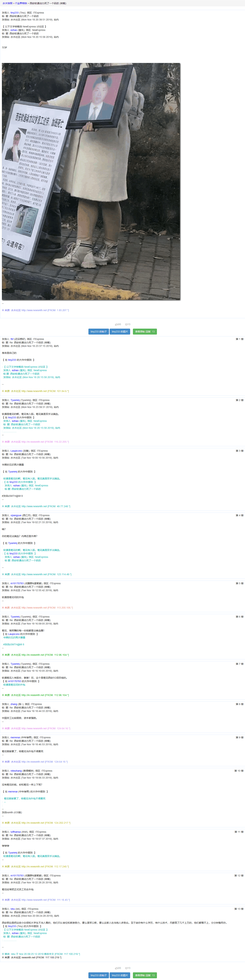Click the 'tiny233 的帖子' button after reply 13
The image size is (245, 980).
point(99,975)
